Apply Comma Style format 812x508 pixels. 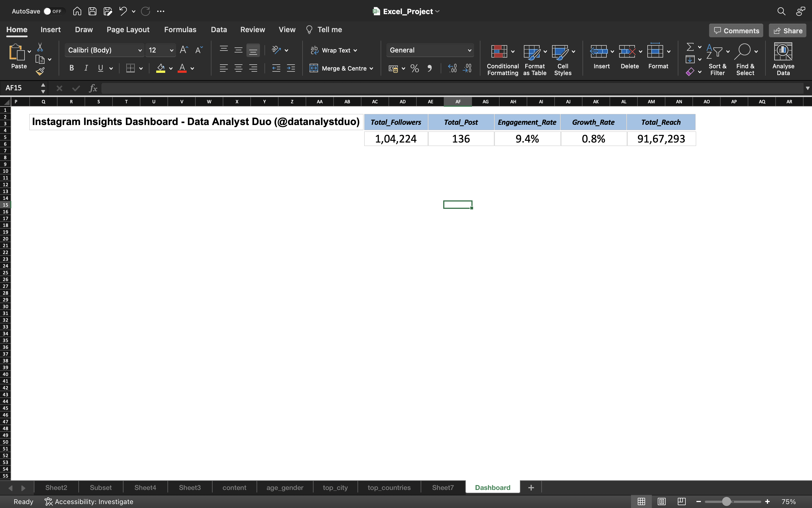pyautogui.click(x=429, y=69)
